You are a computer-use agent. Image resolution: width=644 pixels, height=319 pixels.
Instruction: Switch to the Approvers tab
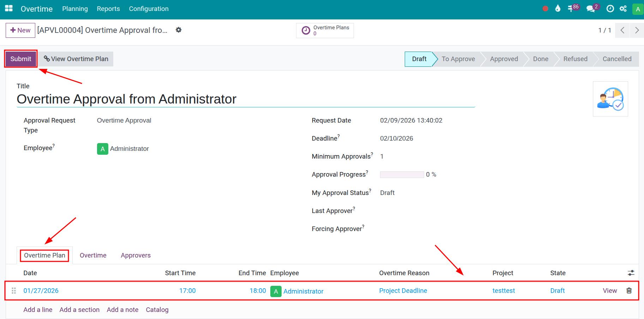[x=136, y=255]
